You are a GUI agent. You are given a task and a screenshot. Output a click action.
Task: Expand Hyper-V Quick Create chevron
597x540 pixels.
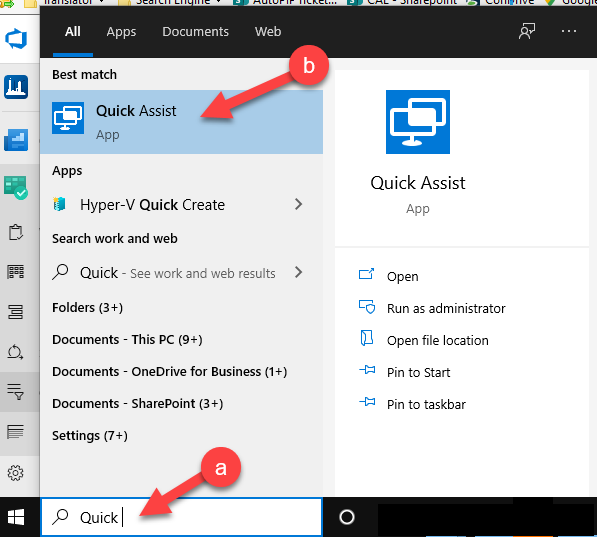[298, 204]
